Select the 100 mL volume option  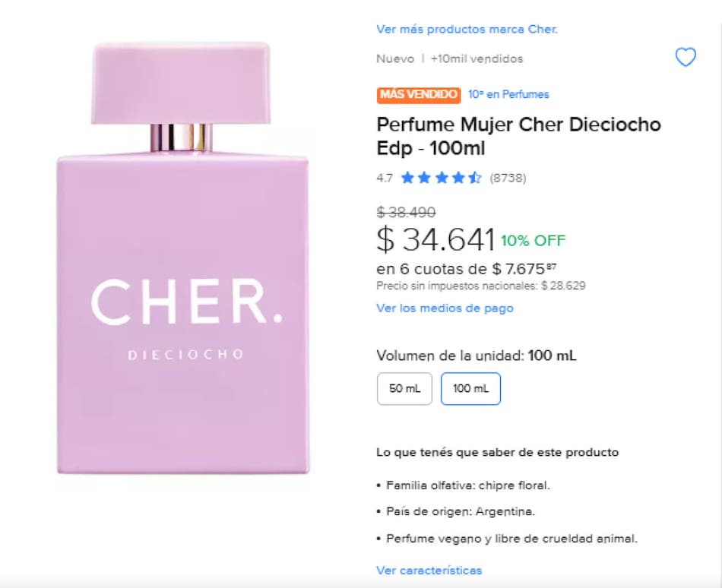470,389
